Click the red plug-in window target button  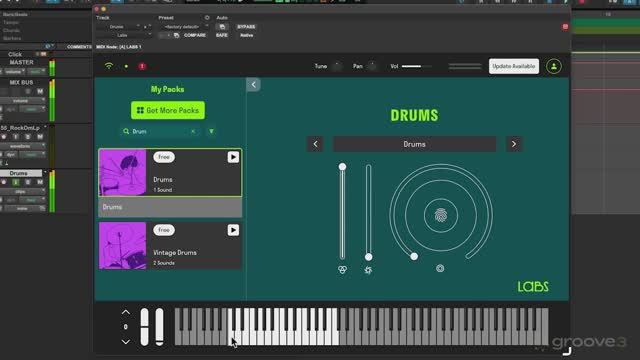(565, 27)
